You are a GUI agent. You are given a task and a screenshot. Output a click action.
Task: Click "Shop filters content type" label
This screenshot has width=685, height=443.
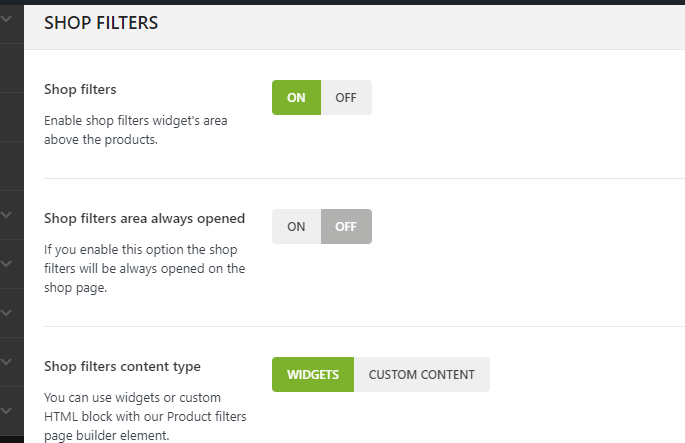[x=122, y=366]
